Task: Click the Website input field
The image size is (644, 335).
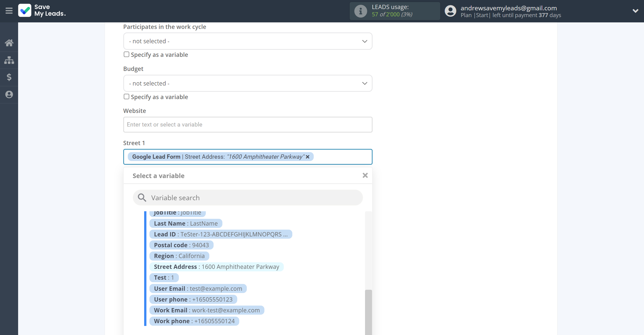Action: point(248,124)
